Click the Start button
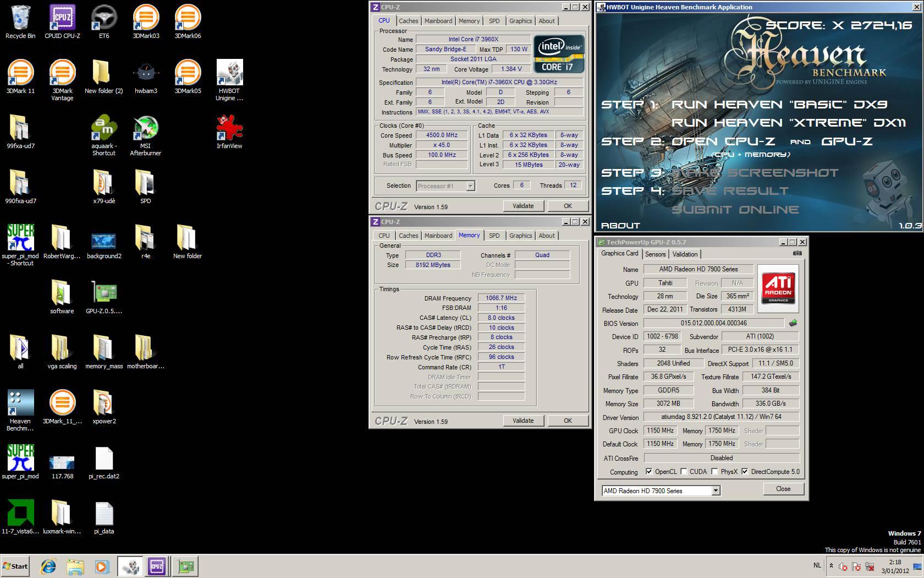The height and width of the screenshot is (578, 924). tap(15, 566)
